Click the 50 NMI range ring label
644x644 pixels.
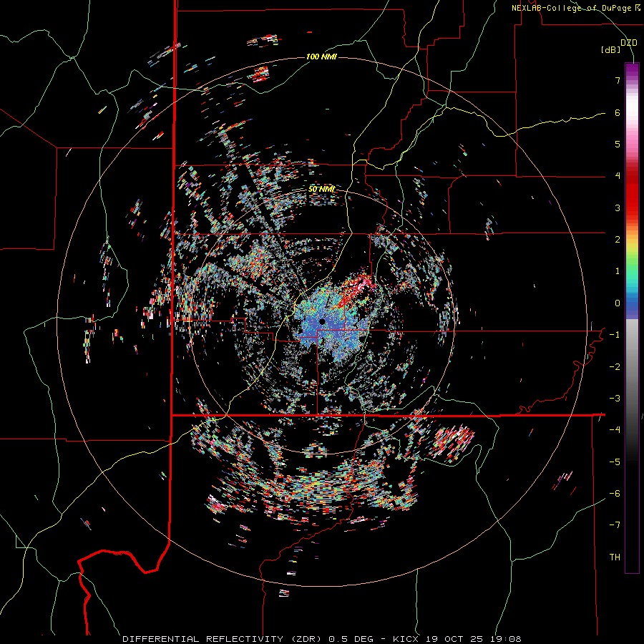pos(321,190)
